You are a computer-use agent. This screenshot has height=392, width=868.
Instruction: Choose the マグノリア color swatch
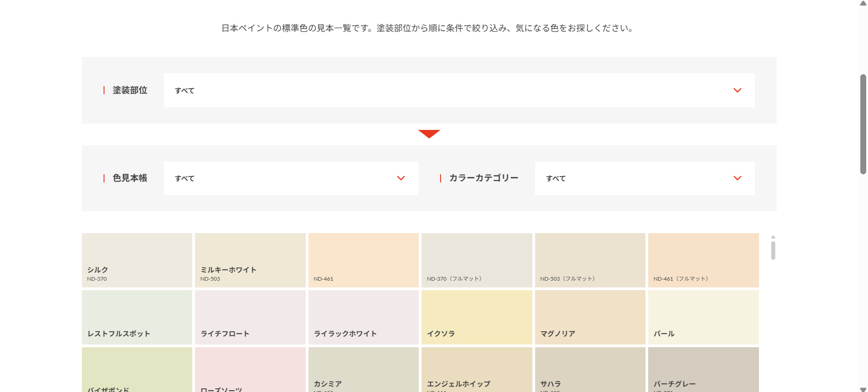pos(590,317)
